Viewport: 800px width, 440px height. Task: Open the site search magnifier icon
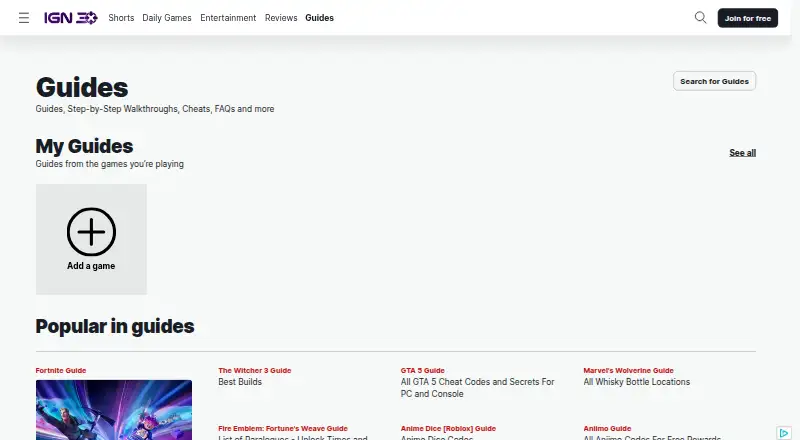701,18
